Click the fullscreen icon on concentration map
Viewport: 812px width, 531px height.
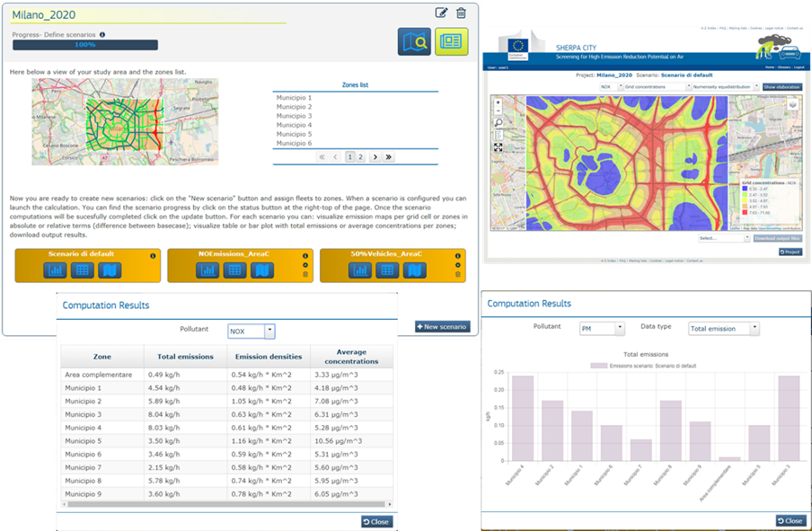[499, 147]
